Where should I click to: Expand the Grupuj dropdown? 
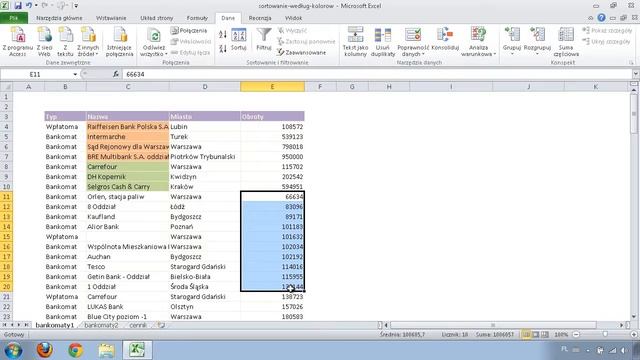(512, 54)
